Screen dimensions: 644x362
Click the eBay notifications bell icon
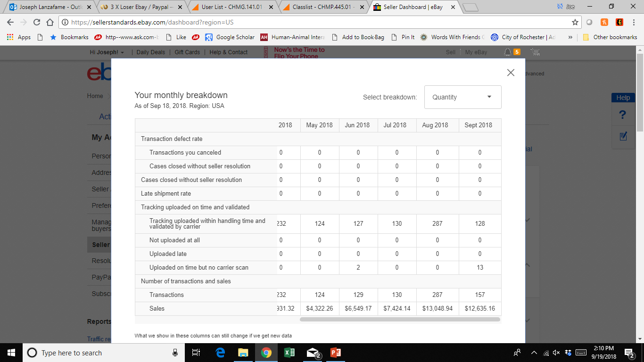pyautogui.click(x=507, y=52)
